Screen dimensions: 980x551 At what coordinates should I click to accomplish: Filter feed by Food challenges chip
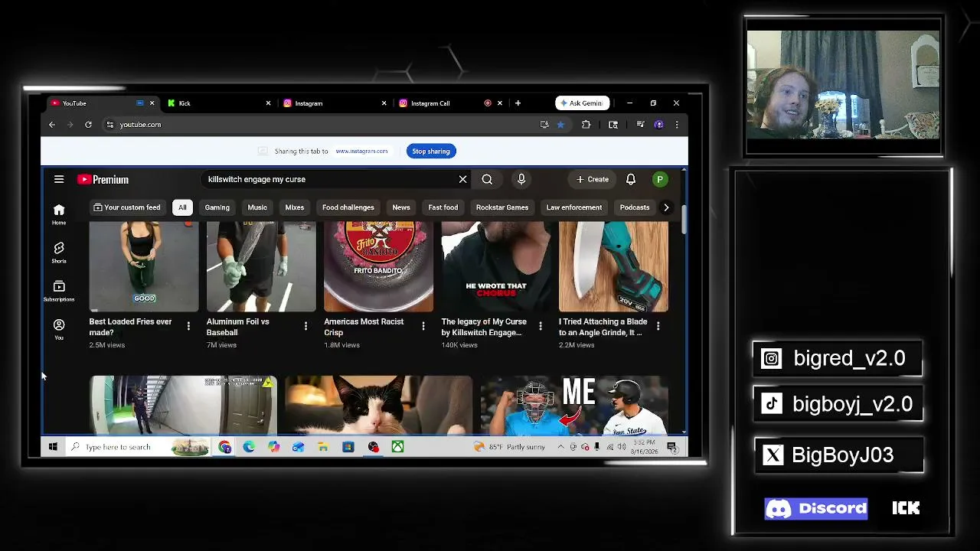pyautogui.click(x=348, y=207)
